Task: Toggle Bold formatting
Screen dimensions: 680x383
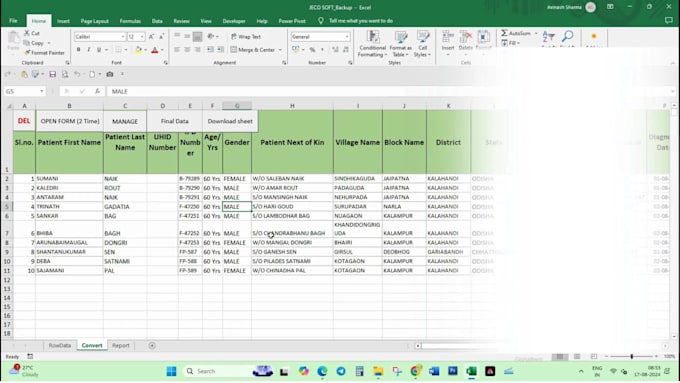Action: pyautogui.click(x=78, y=50)
